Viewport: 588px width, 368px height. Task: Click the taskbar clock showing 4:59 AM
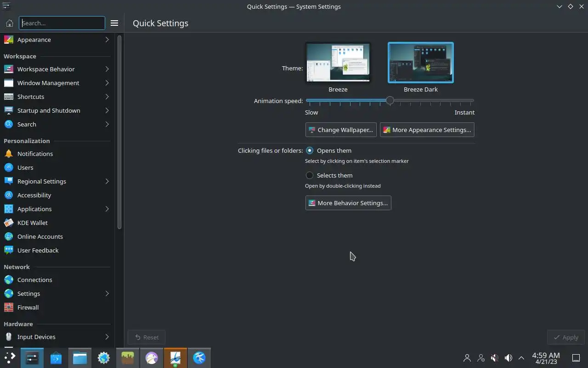click(546, 358)
